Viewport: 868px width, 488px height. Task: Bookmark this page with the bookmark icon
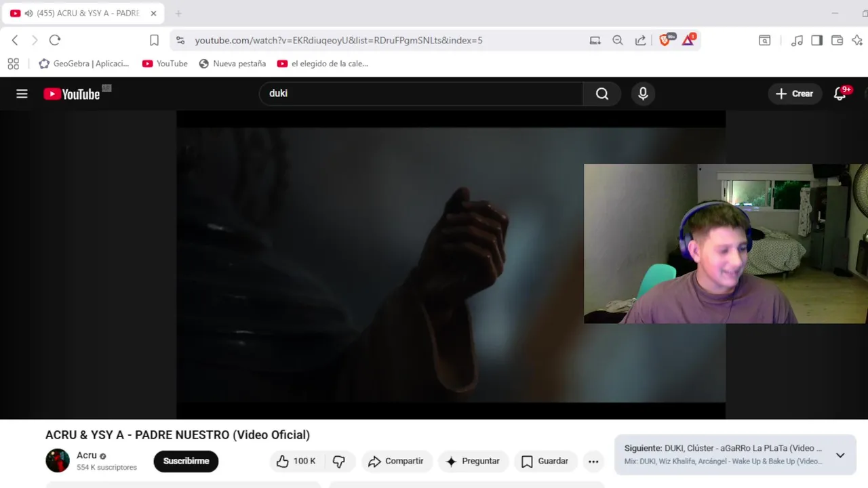[x=154, y=41]
